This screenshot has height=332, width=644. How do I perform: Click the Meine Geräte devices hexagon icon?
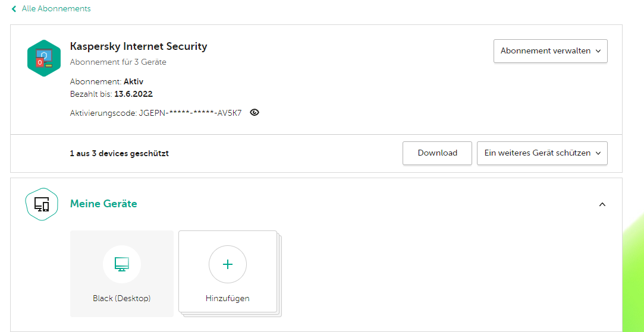[42, 204]
